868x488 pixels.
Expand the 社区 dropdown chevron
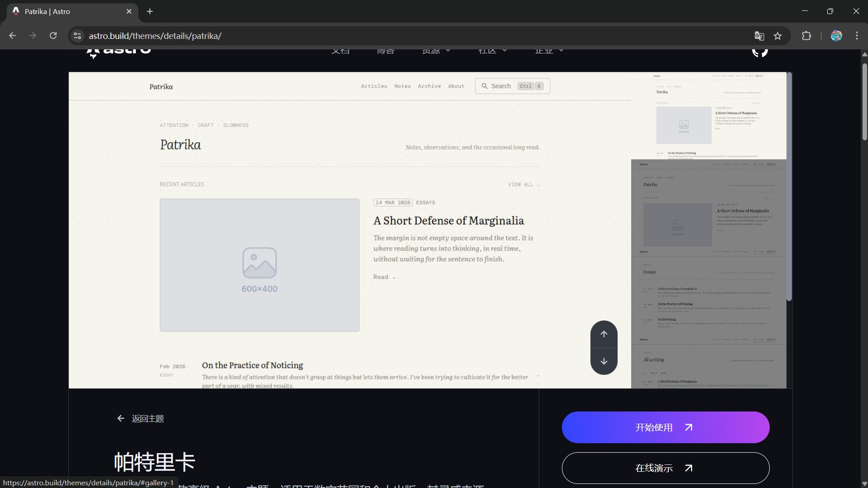505,50
